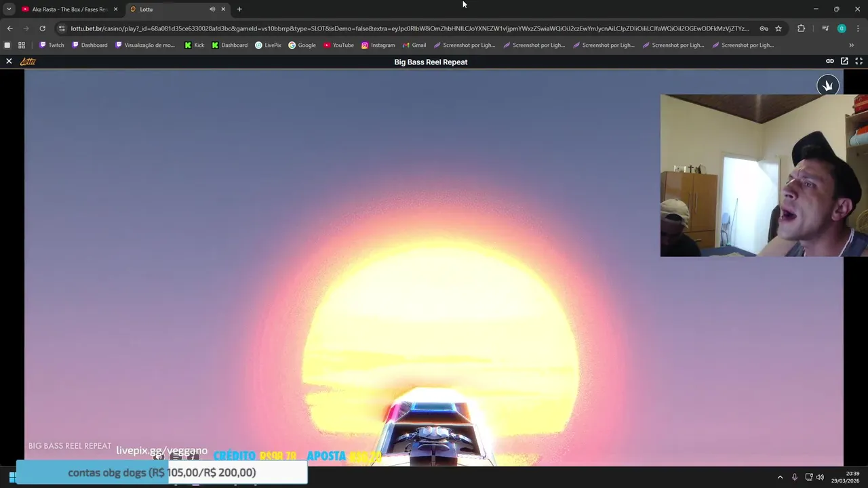The image size is (868, 488).
Task: Click Big Bass Reel Repeat header title
Action: [431, 62]
